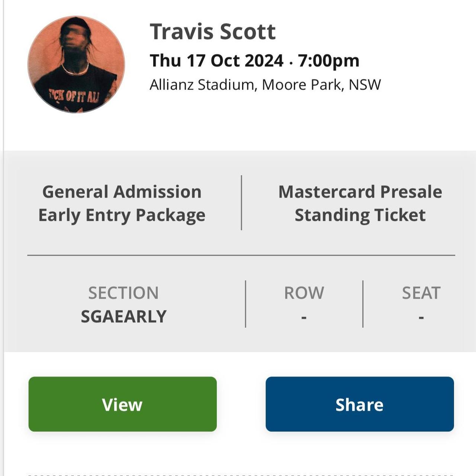Image resolution: width=476 pixels, height=476 pixels.
Task: Open the 7:00pm show time details
Action: [327, 60]
